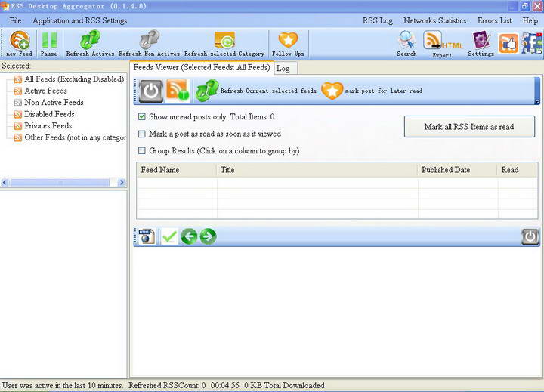This screenshot has width=544, height=392.
Task: Click Mark all RSS Items as read
Action: point(469,127)
